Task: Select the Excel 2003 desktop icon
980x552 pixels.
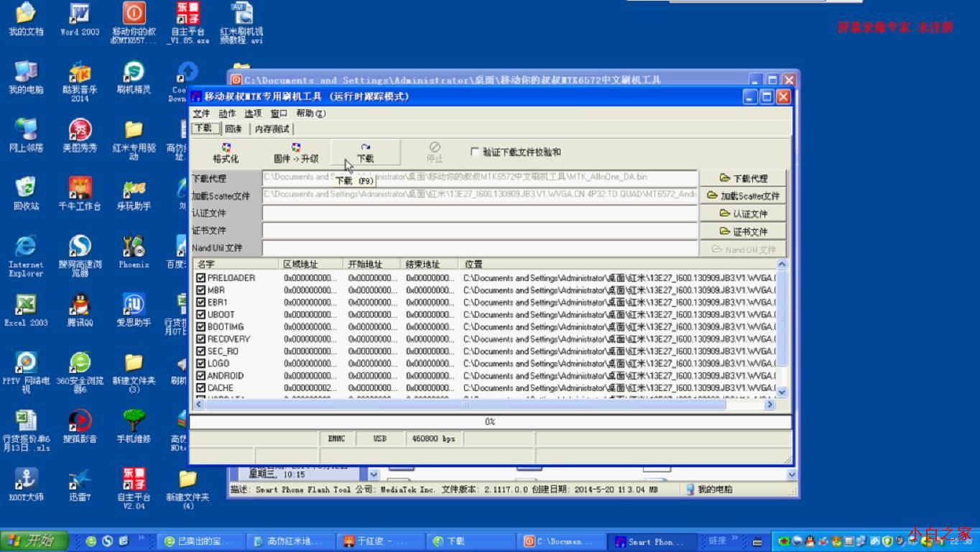Action: 26,310
